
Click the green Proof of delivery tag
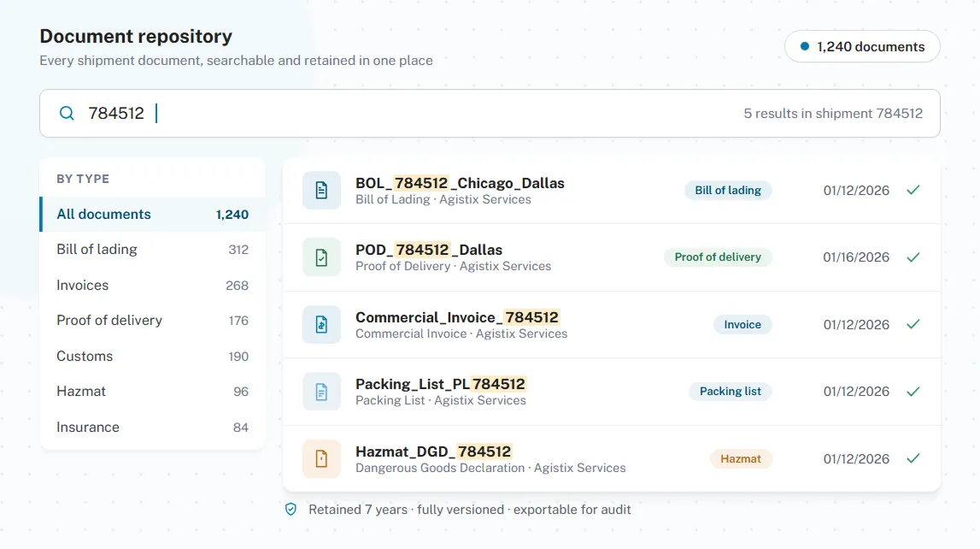pyautogui.click(x=718, y=257)
